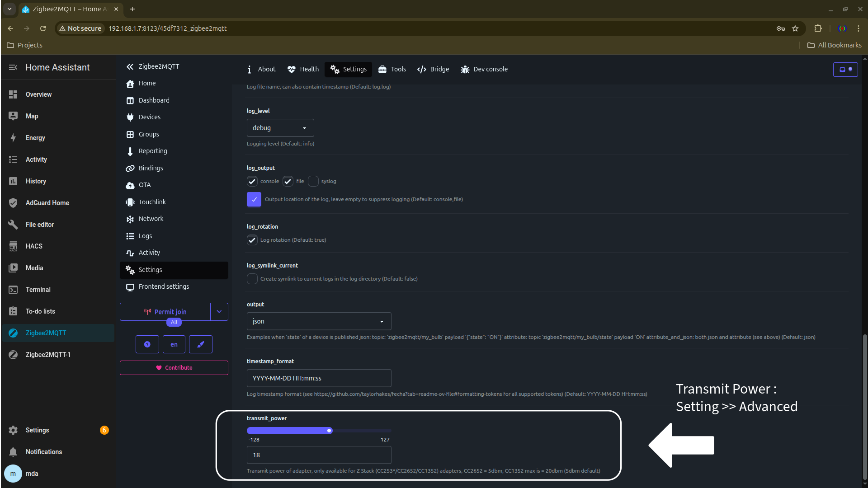The width and height of the screenshot is (868, 488).
Task: Open Reporting page
Action: pos(174,151)
